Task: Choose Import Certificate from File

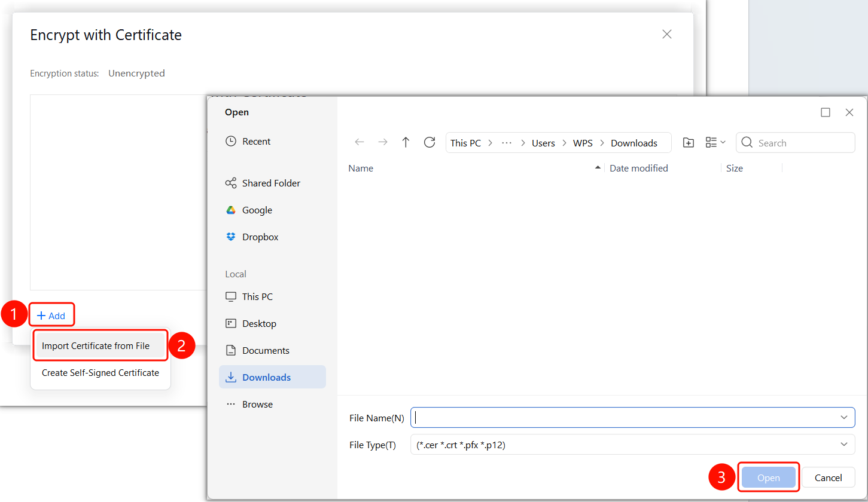Action: pyautogui.click(x=100, y=346)
